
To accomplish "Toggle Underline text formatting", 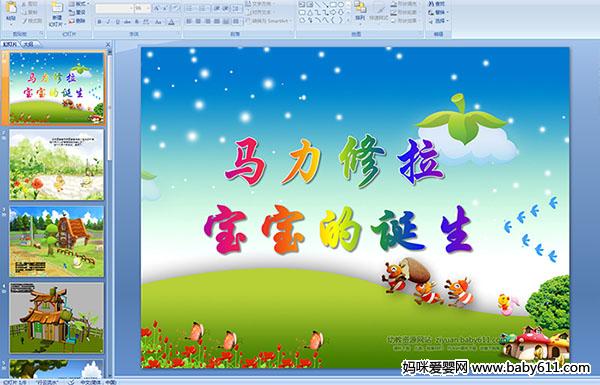I will (x=117, y=22).
